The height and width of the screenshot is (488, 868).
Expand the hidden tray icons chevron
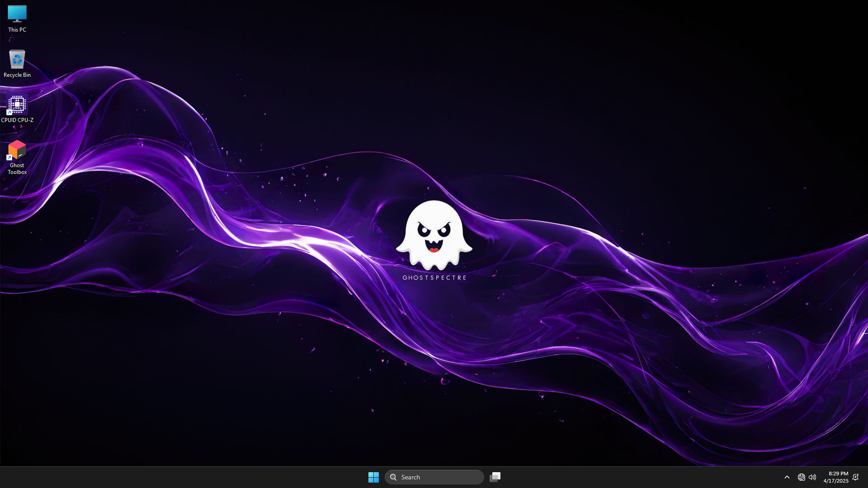pyautogui.click(x=787, y=477)
